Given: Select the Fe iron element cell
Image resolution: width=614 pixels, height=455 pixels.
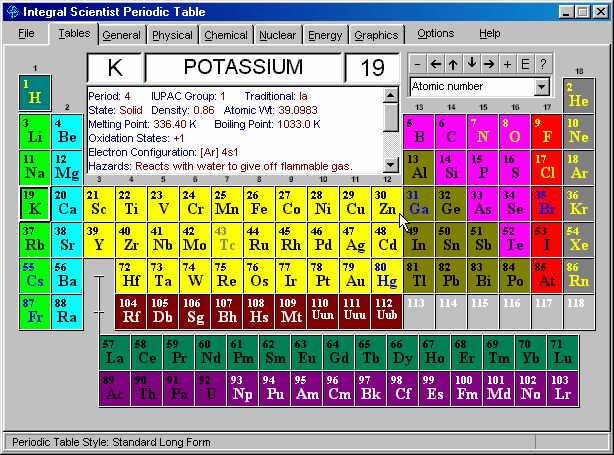Looking at the screenshot, I should point(259,204).
